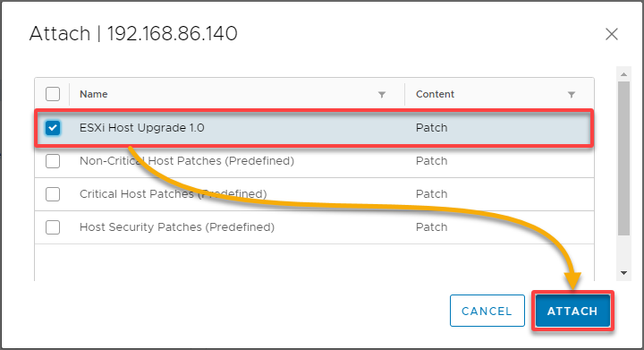Image resolution: width=644 pixels, height=350 pixels.
Task: Select the ESXi Host Upgrade 1.0 row
Action: [314, 128]
